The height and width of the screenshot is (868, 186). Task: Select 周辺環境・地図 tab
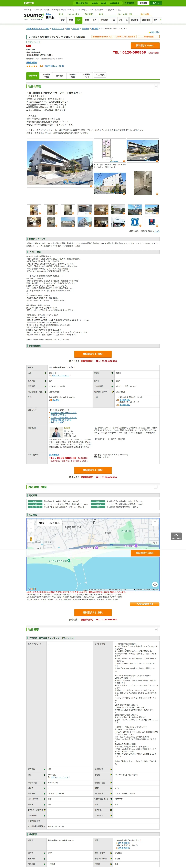click(x=46, y=76)
